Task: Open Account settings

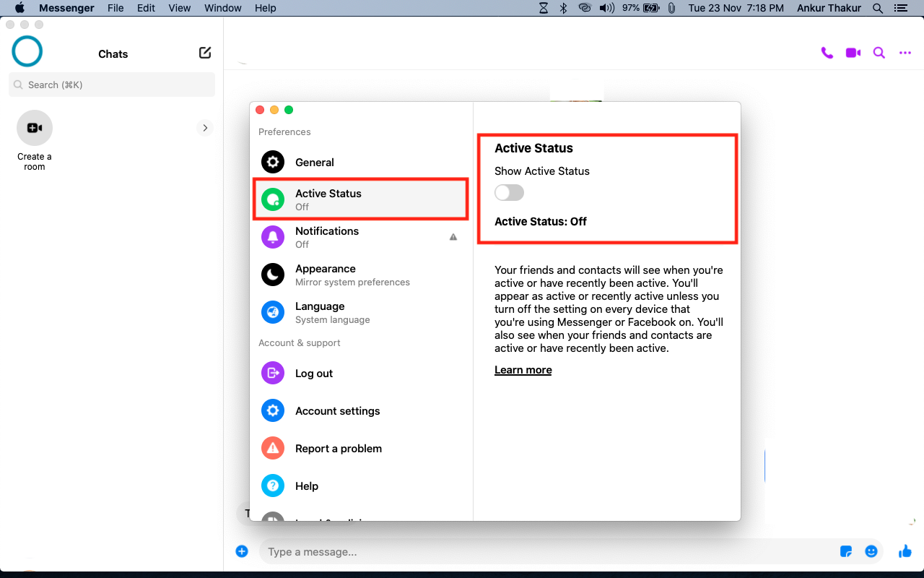Action: coord(361,411)
